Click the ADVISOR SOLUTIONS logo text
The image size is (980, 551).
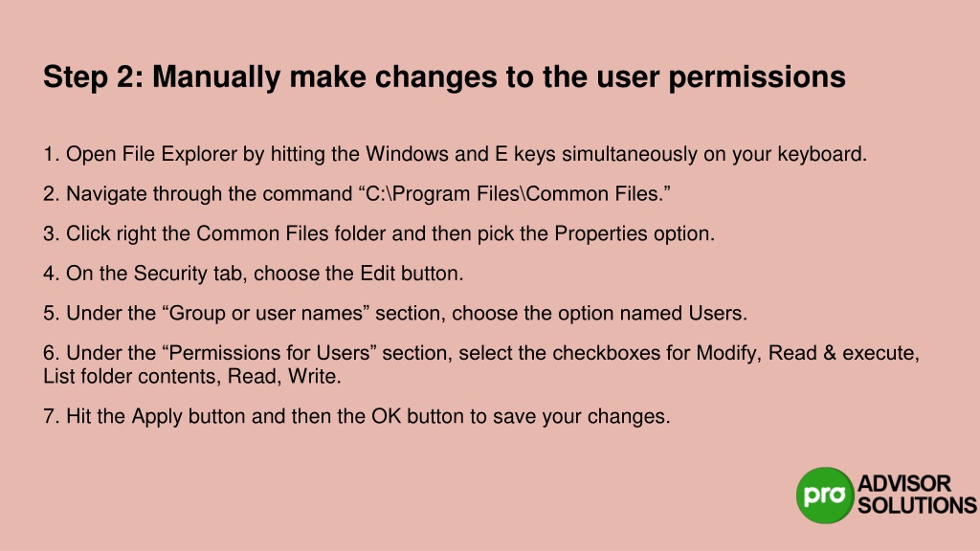(916, 495)
